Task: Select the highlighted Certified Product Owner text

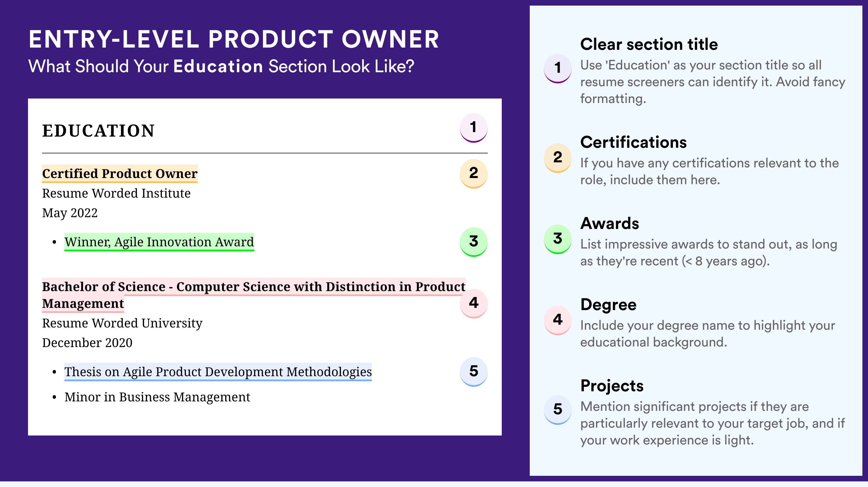Action: (120, 174)
